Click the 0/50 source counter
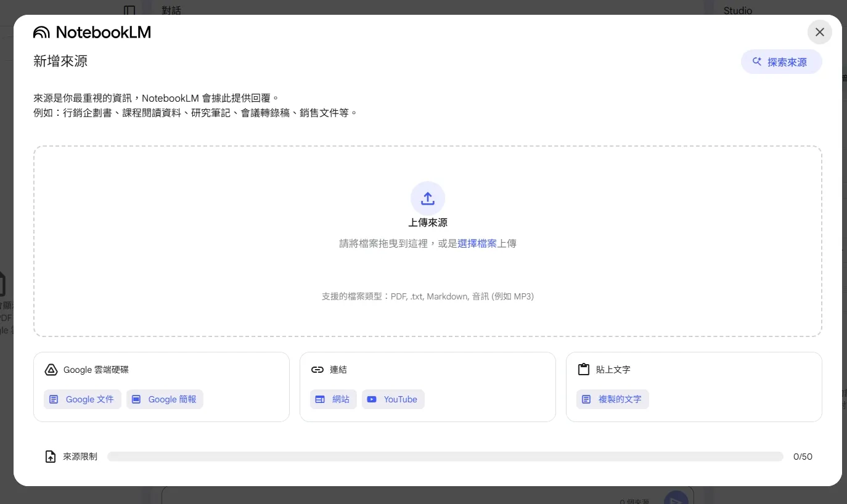847x504 pixels. coord(803,457)
